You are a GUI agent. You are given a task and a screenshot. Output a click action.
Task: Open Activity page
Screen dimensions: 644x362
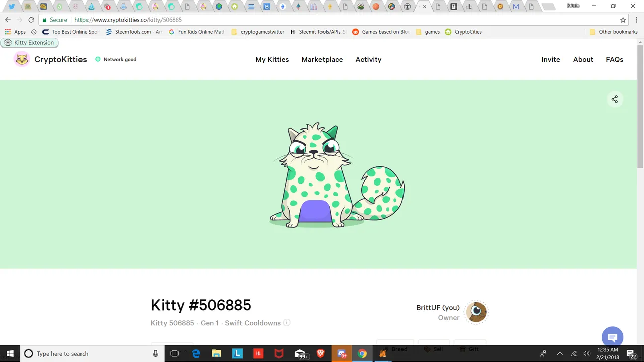(x=368, y=59)
